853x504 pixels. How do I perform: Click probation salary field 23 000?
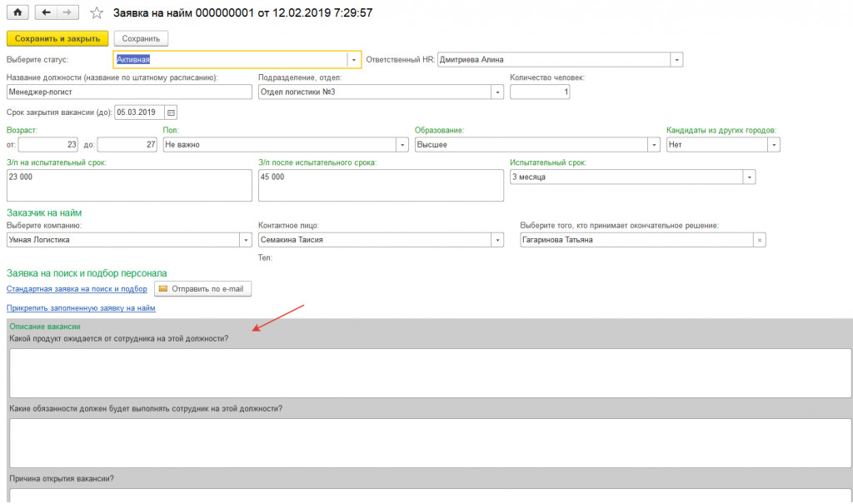(x=129, y=186)
